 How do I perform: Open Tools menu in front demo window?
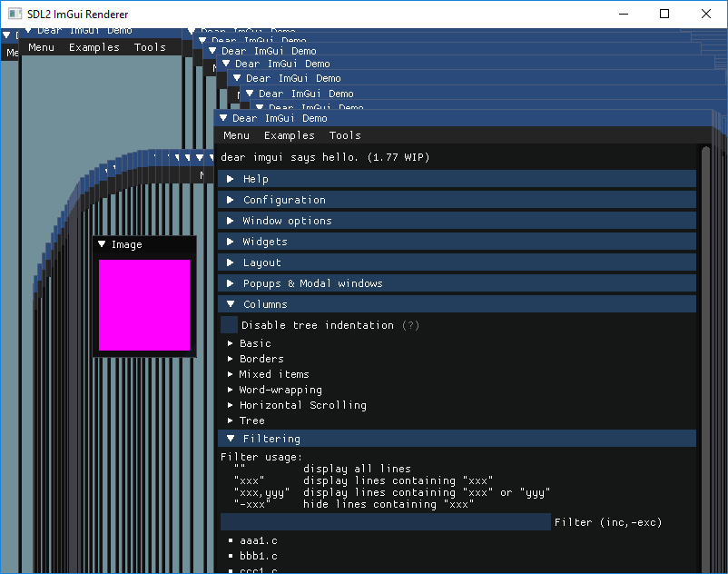click(x=345, y=135)
